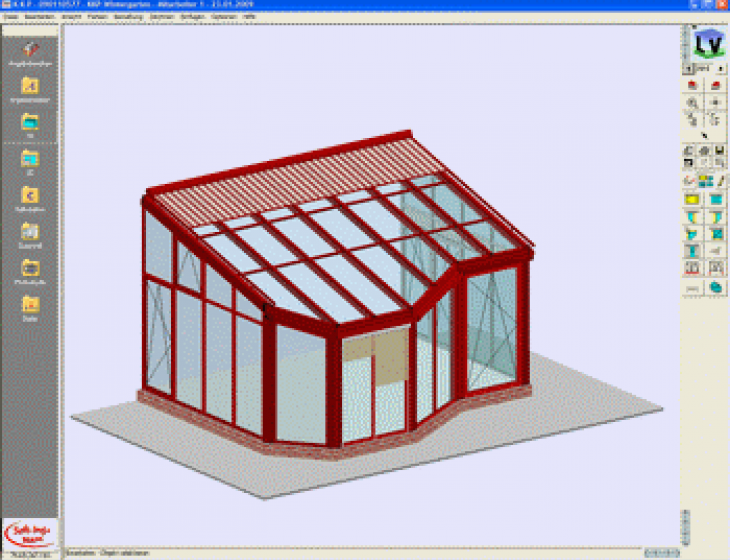Viewport: 730px width, 560px height.
Task: Click the left cyan-yellow shield shaped icon
Action: [x=692, y=217]
